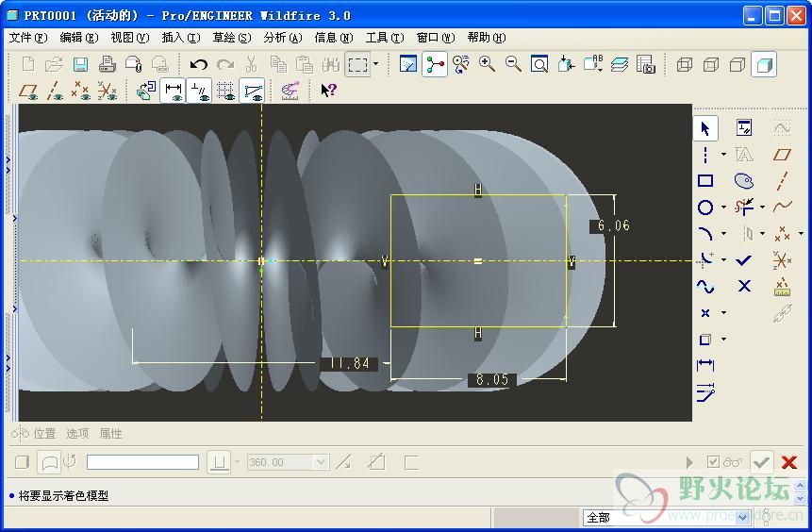Toggle sketch vertex display

252,91
